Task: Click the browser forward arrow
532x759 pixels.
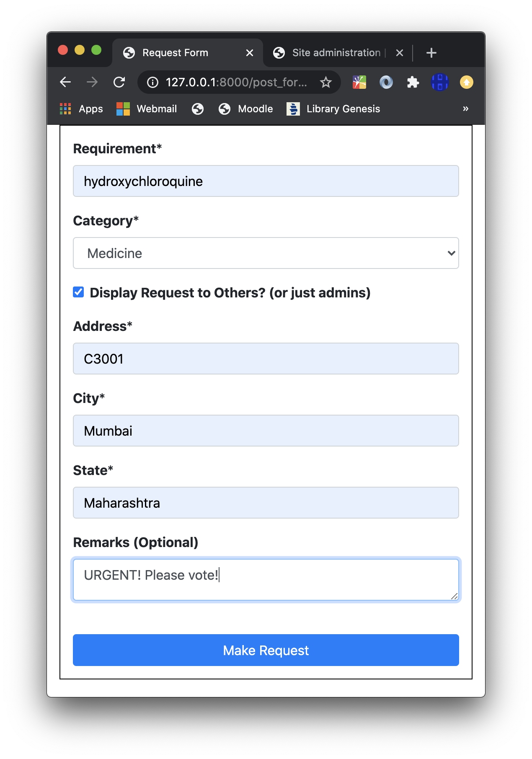Action: [92, 82]
